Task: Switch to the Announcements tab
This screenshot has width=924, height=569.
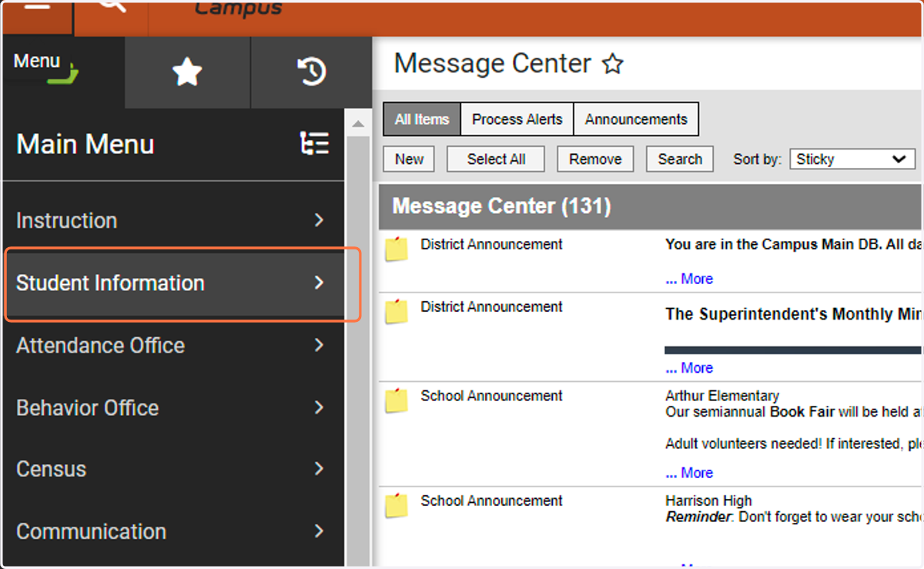Action: tap(636, 119)
